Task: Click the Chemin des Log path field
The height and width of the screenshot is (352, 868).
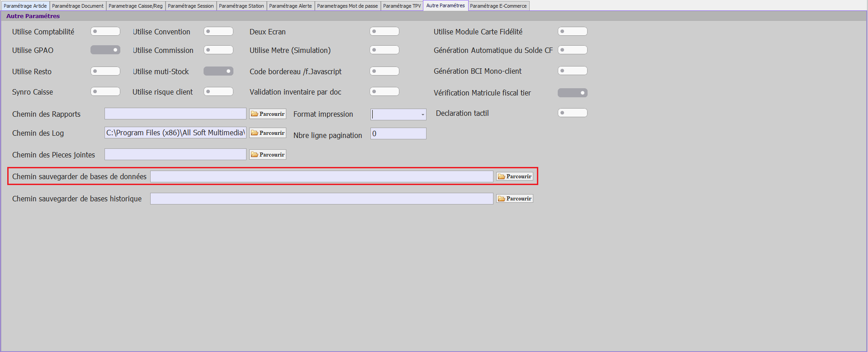Action: (175, 133)
